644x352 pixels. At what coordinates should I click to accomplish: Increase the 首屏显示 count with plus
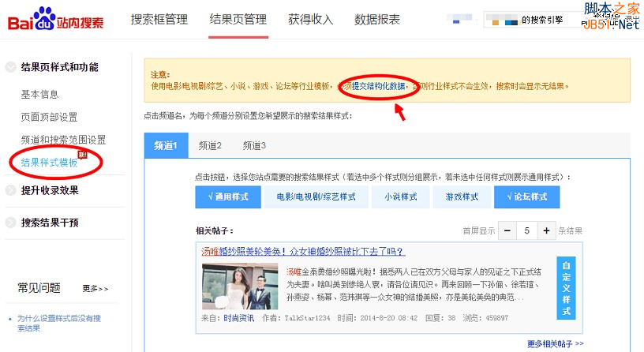tap(546, 230)
